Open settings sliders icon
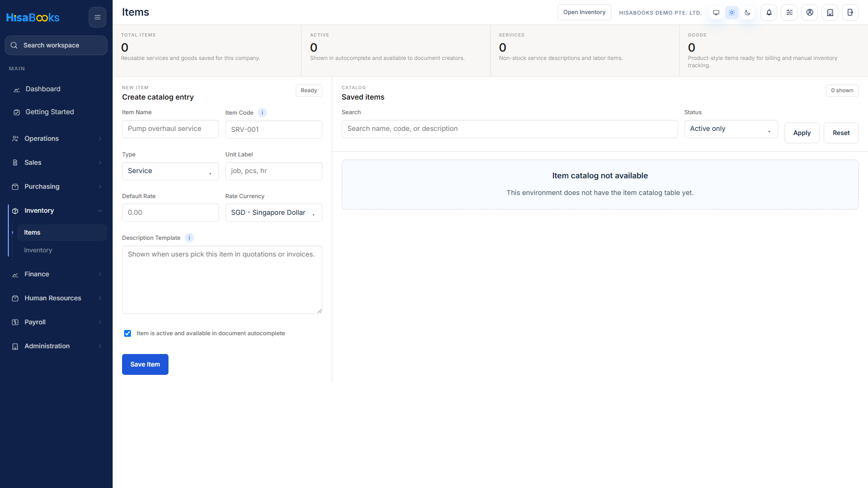868x488 pixels. pos(789,13)
